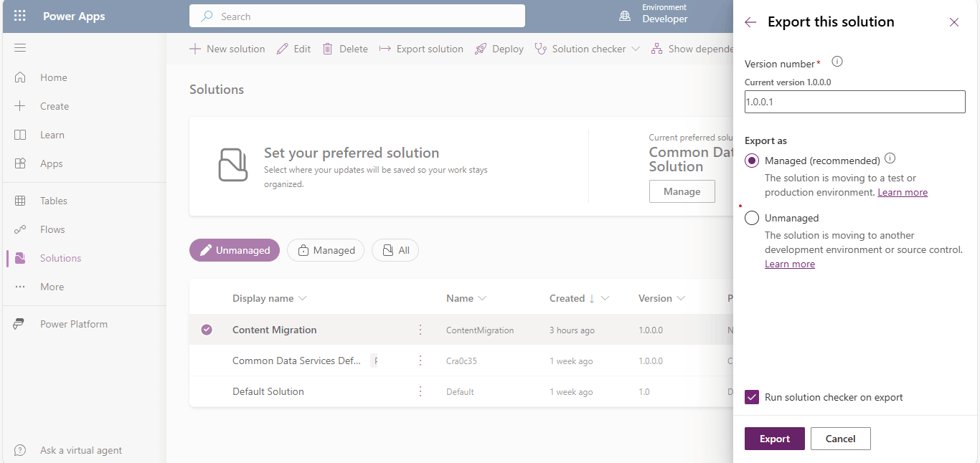980x463 pixels.
Task: Open more options for Default Solution row
Action: click(420, 391)
